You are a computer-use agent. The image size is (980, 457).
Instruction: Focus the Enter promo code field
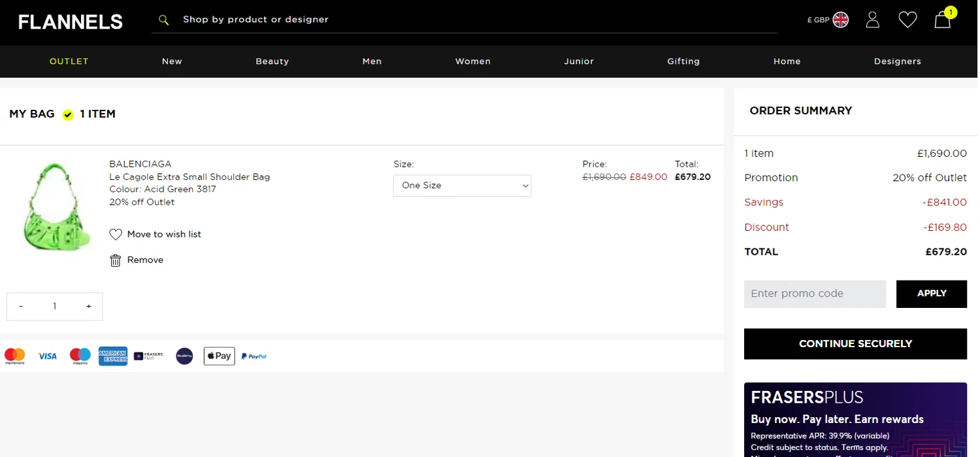[x=815, y=294]
